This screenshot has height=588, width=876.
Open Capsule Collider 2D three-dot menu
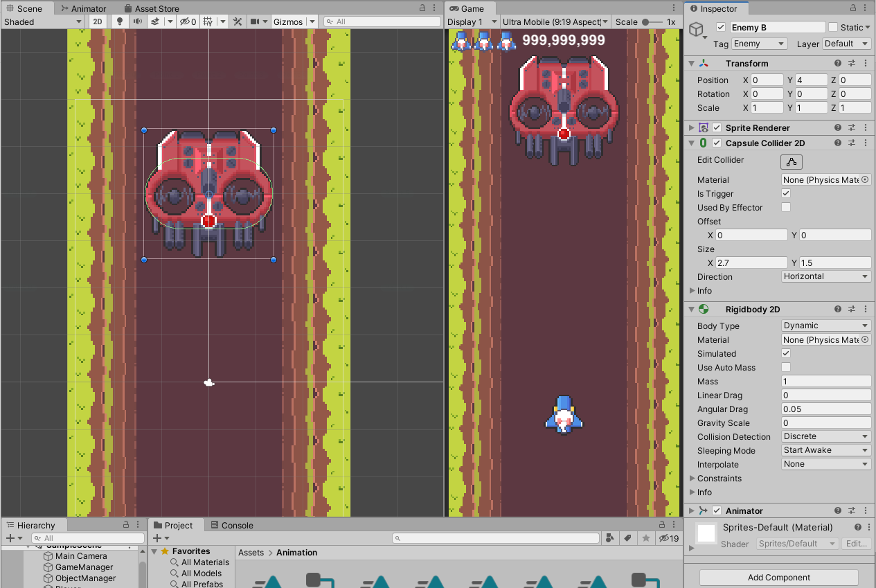point(866,143)
